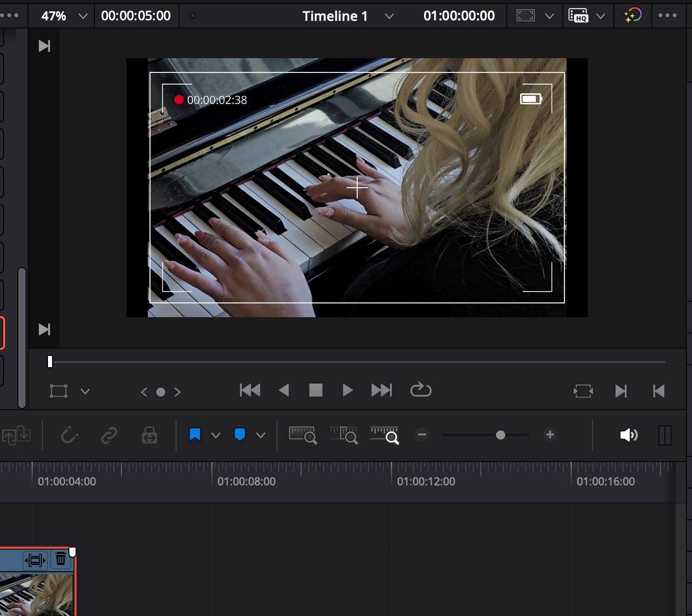Click the timeline zoom slider handle
The image size is (692, 616).
[501, 435]
